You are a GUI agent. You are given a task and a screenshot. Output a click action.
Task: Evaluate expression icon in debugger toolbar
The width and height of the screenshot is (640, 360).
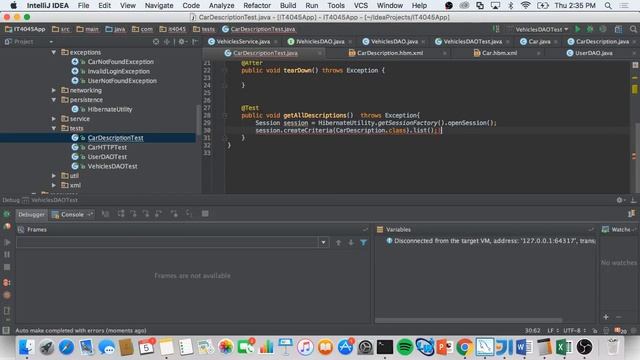tap(205, 214)
